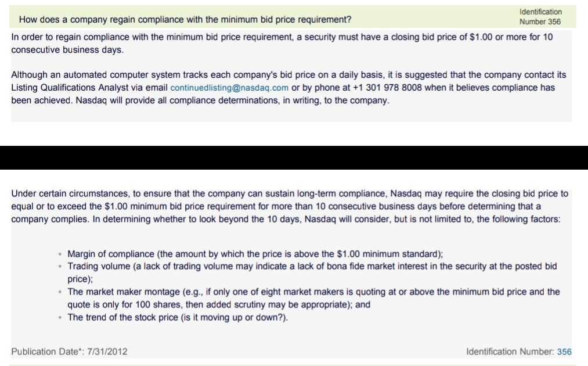
Task: Click the Publication Date label
Action: coord(48,351)
